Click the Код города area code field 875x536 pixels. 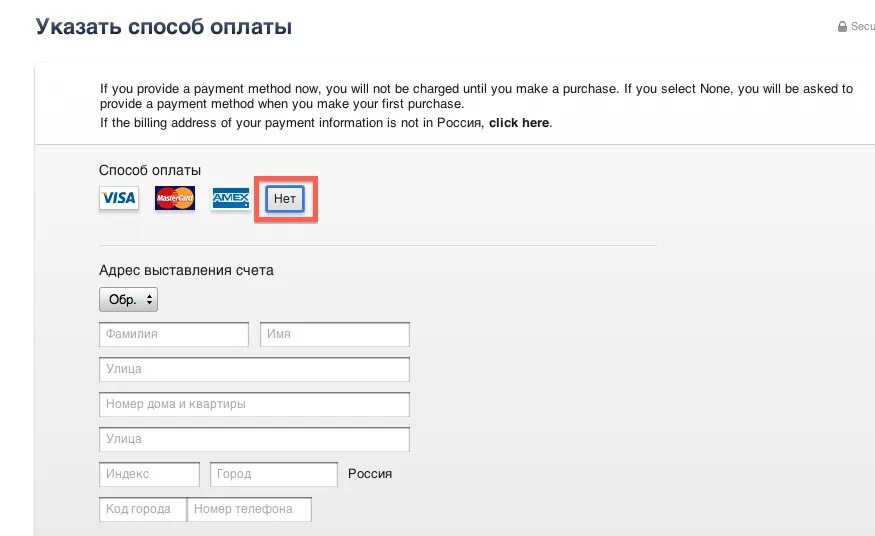click(143, 509)
